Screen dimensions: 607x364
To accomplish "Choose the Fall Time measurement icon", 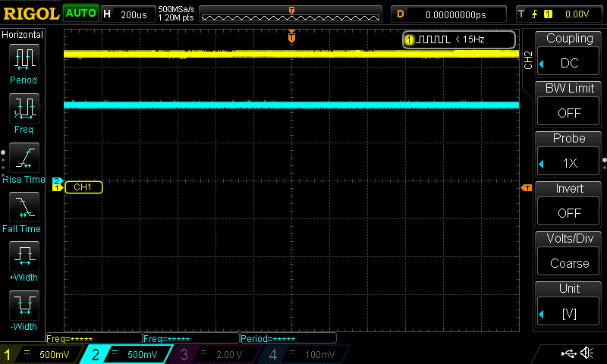I will (24, 207).
